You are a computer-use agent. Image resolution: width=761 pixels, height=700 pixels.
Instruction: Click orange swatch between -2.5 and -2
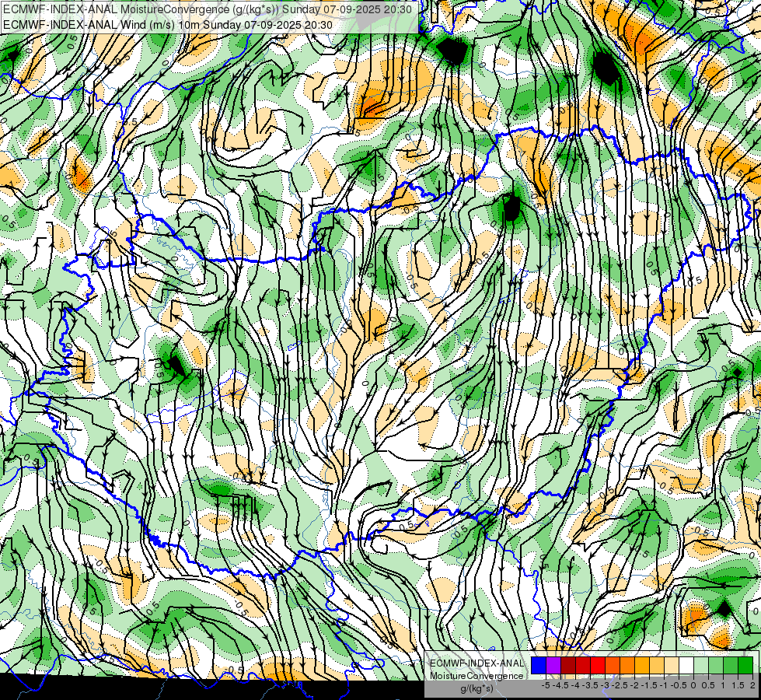627,665
